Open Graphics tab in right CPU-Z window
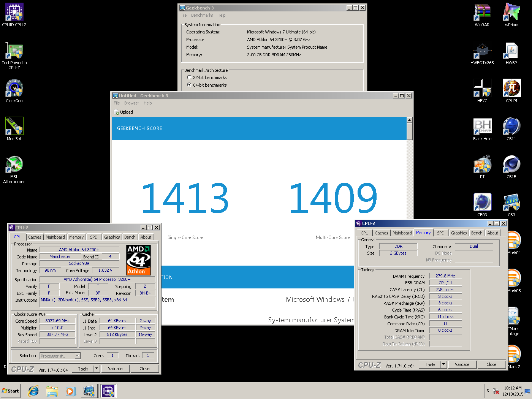Viewport: 532px width, 399px height. [459, 233]
